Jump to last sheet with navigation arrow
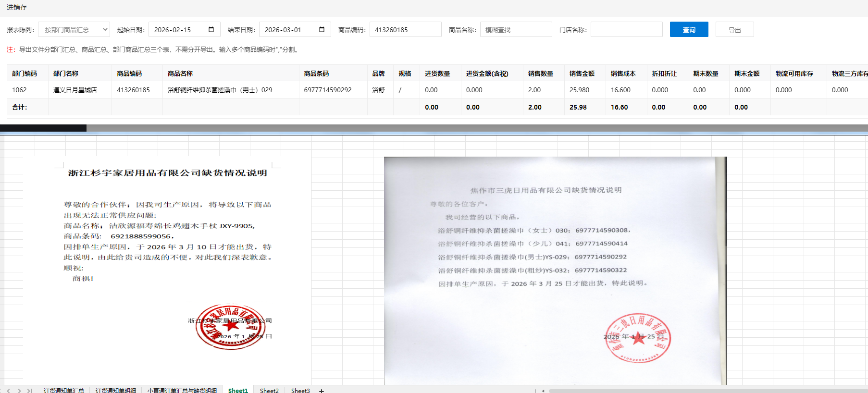The image size is (868, 393). [x=29, y=391]
